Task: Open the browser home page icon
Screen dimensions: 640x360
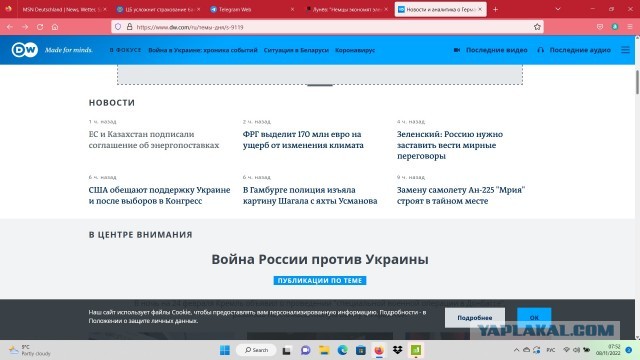Action: pos(55,27)
